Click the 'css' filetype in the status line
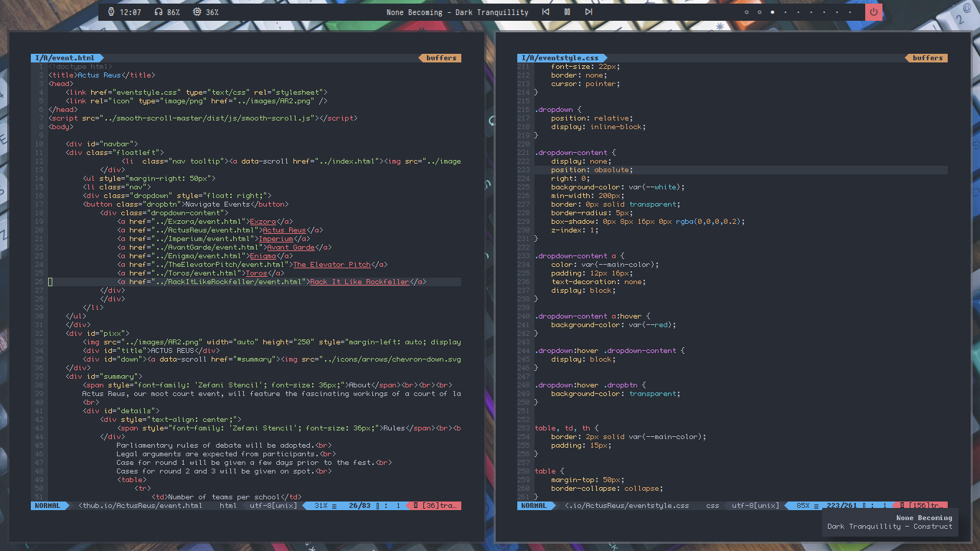Image resolution: width=980 pixels, height=551 pixels. 712,506
